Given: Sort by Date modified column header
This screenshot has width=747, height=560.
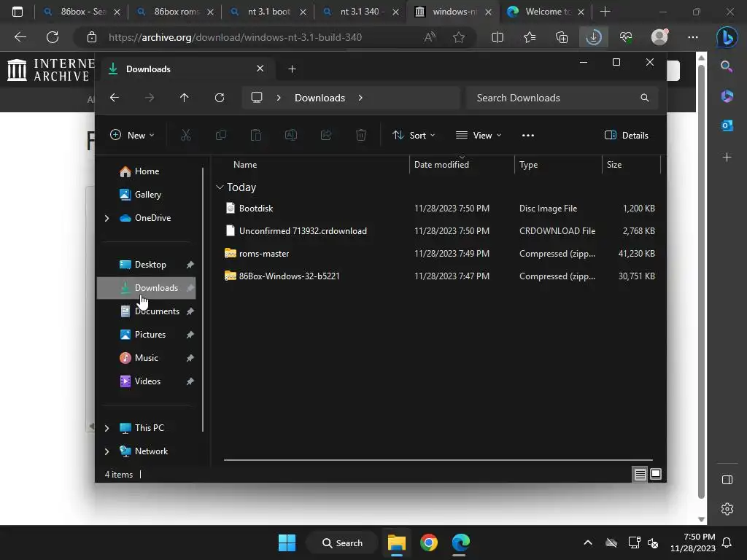Looking at the screenshot, I should (441, 164).
